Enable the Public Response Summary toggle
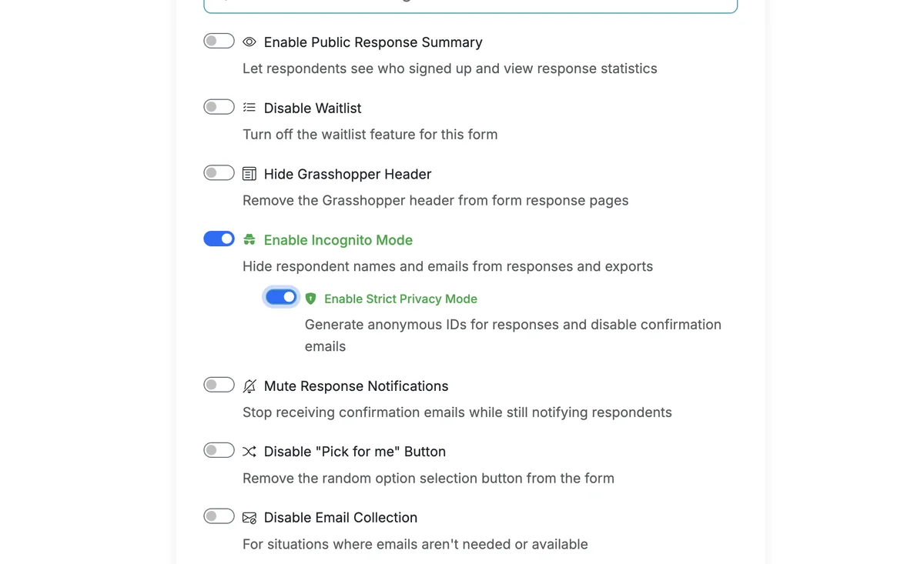This screenshot has height=564, width=924. [x=219, y=41]
